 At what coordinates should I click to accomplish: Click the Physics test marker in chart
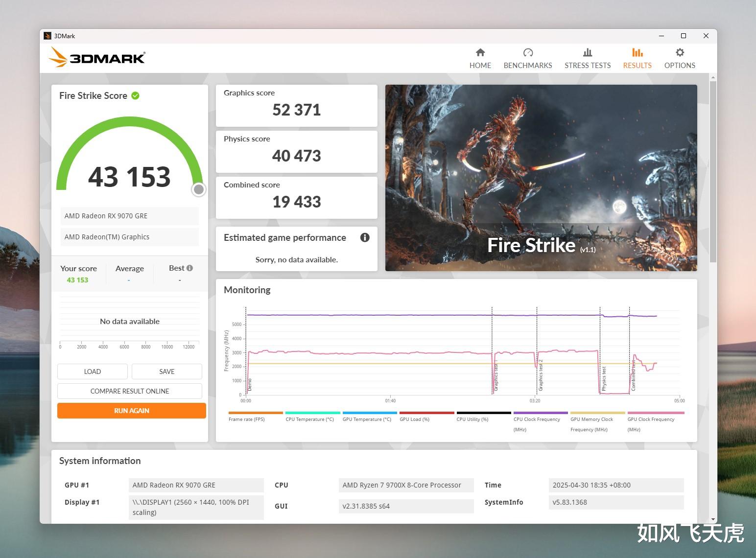604,378
